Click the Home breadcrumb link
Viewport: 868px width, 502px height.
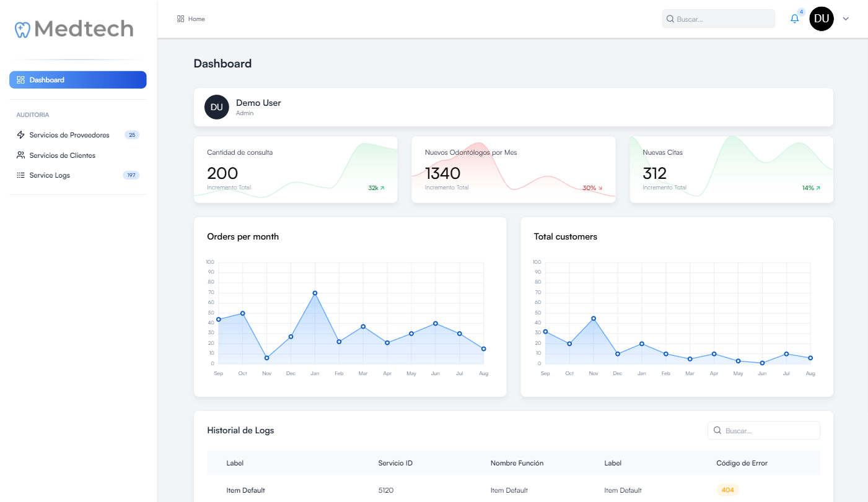[x=191, y=19]
